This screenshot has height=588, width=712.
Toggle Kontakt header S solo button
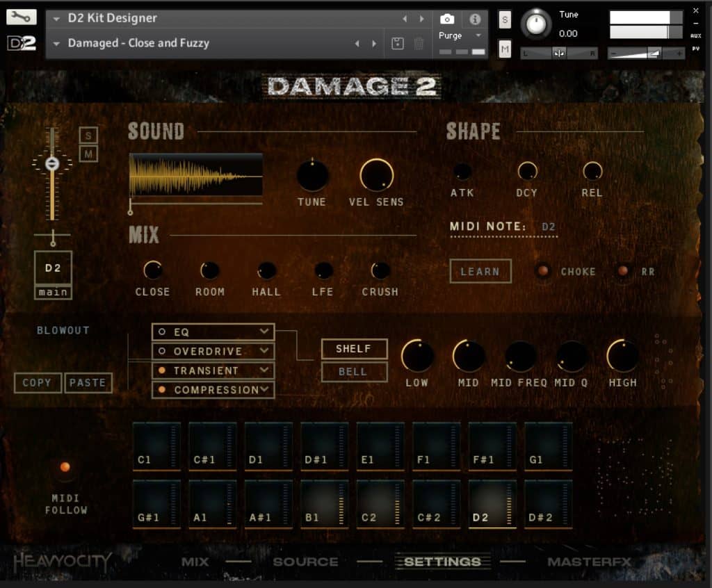click(x=505, y=20)
